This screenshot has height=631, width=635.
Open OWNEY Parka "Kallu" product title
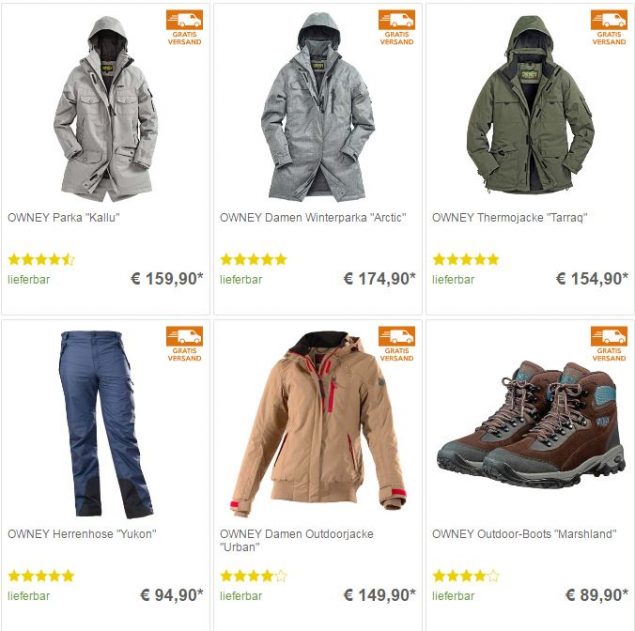pos(64,217)
